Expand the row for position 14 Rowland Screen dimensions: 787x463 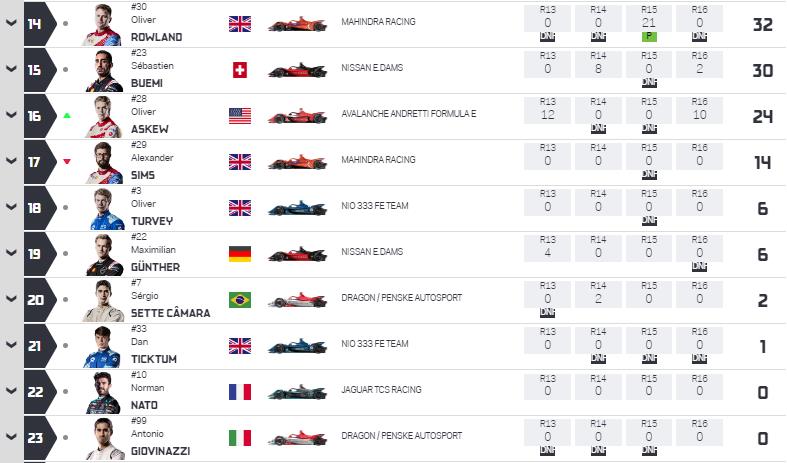click(x=11, y=23)
